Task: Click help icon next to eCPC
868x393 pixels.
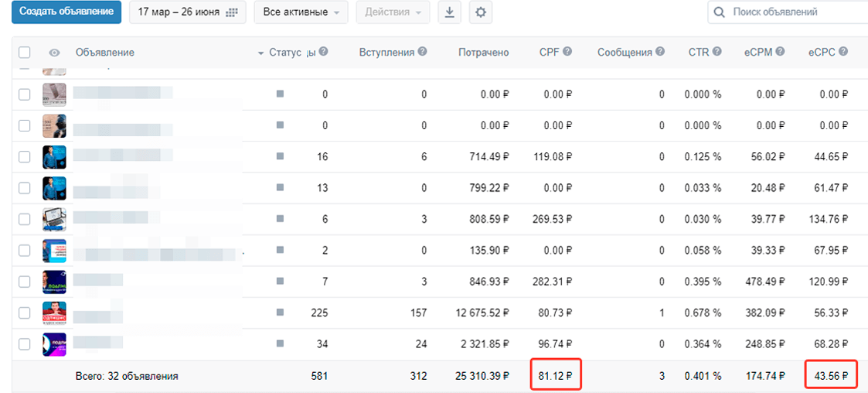Action: (x=842, y=52)
